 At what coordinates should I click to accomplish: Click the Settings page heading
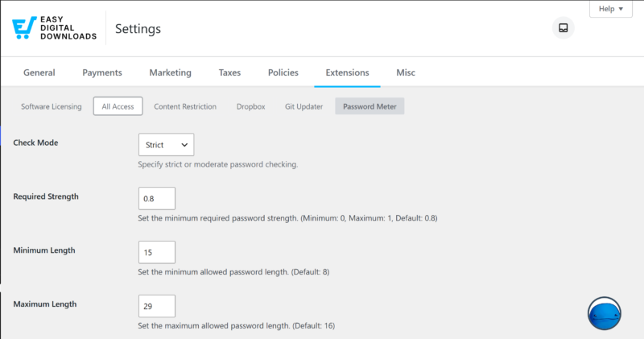138,29
